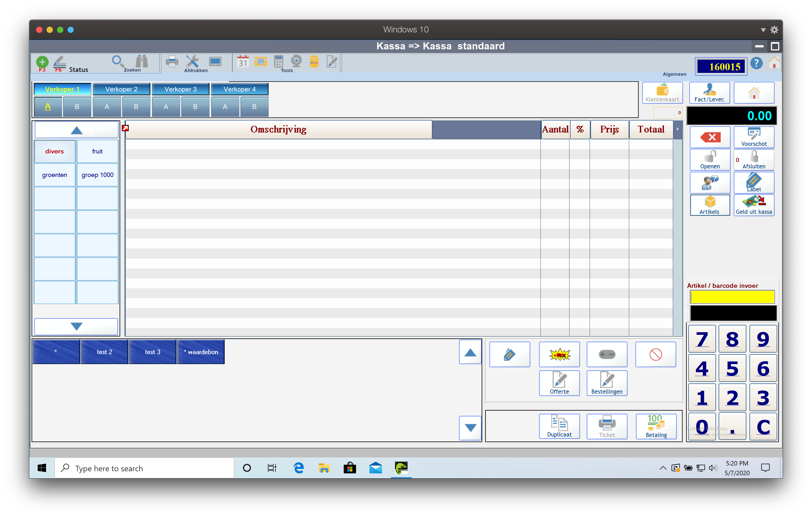
Task: Select the groenten category tile
Action: point(55,175)
